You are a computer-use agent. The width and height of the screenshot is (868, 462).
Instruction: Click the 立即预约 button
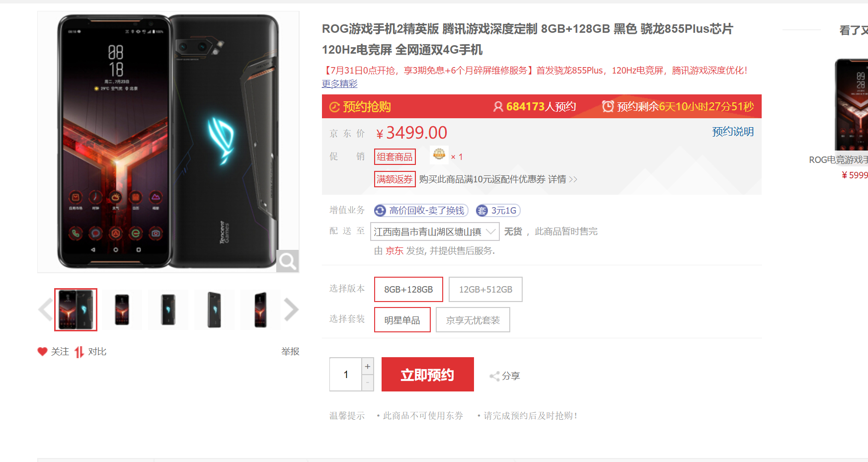[428, 375]
